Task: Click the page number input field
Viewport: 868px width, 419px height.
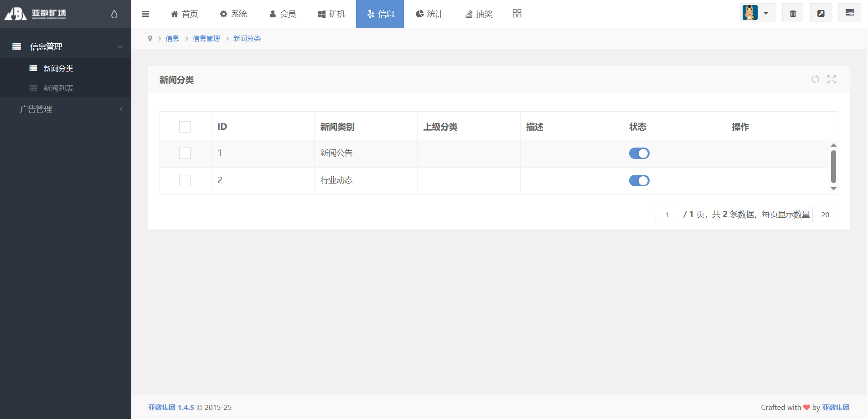Action: pos(667,215)
